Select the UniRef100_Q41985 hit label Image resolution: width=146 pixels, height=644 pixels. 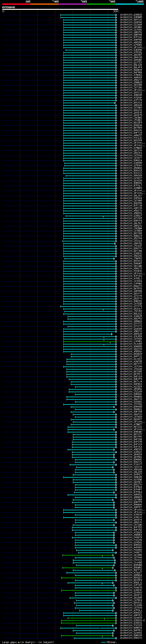[131, 598]
